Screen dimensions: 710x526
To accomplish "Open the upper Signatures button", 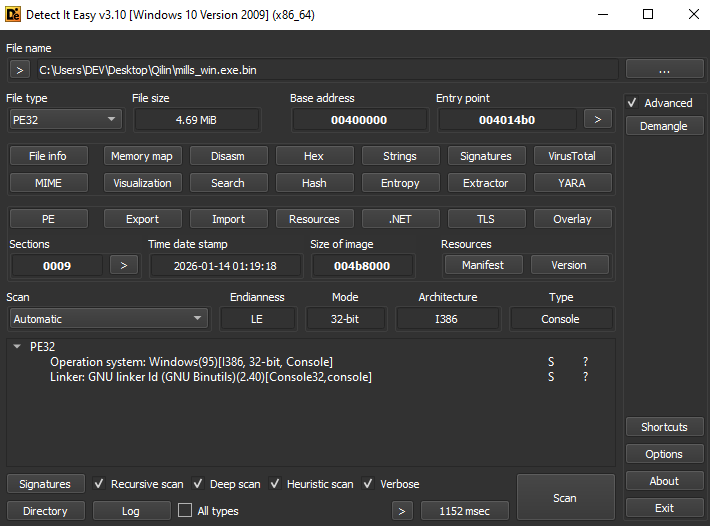I will 486,156.
